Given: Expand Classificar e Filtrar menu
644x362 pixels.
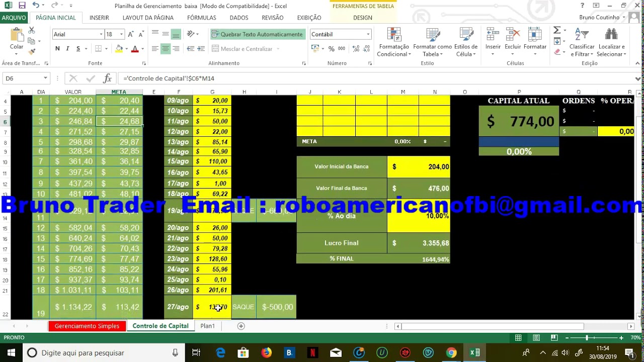Looking at the screenshot, I should pos(582,43).
